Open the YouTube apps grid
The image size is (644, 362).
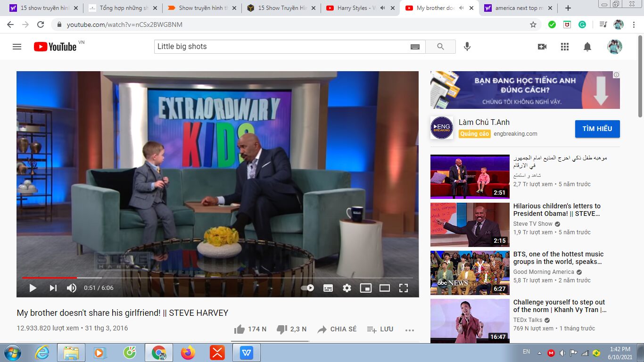pos(565,47)
